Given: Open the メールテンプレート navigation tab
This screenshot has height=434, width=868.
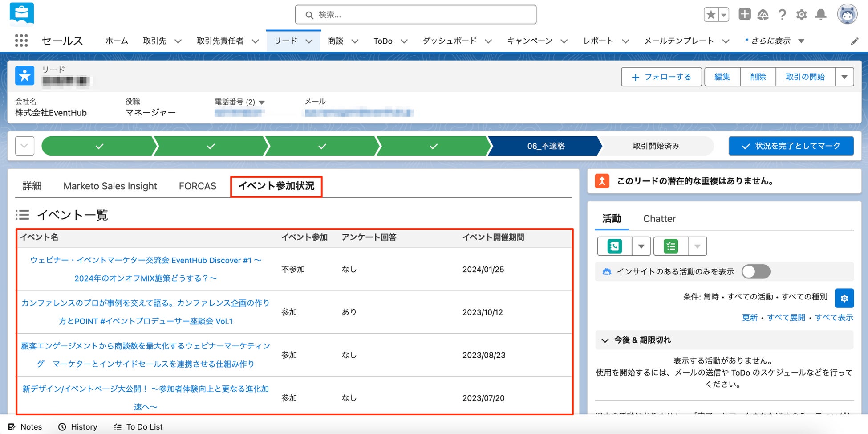Looking at the screenshot, I should 679,41.
